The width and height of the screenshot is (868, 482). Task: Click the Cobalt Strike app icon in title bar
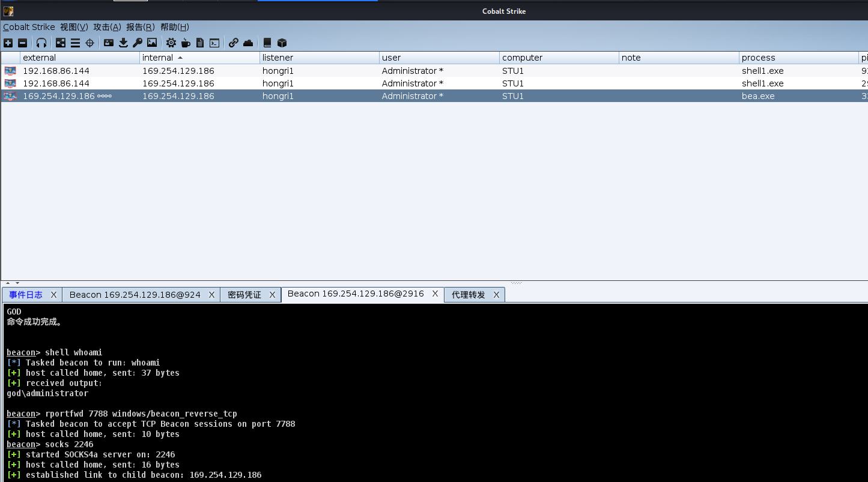pyautogui.click(x=8, y=11)
